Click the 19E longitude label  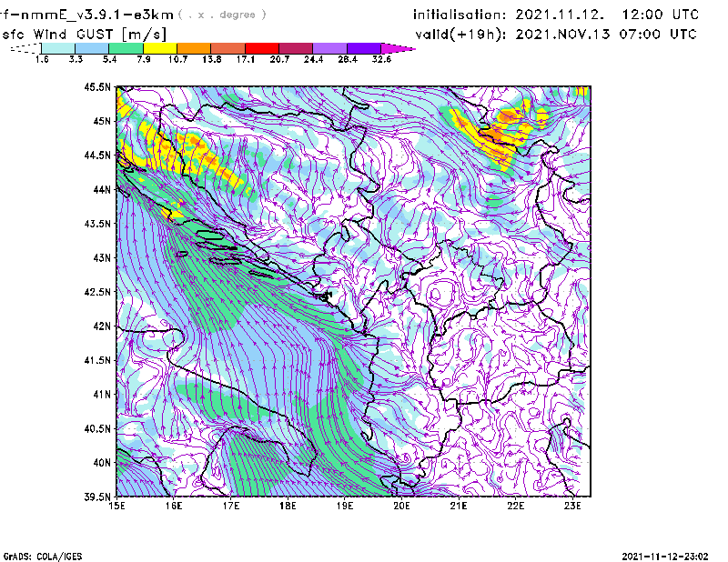click(x=345, y=506)
